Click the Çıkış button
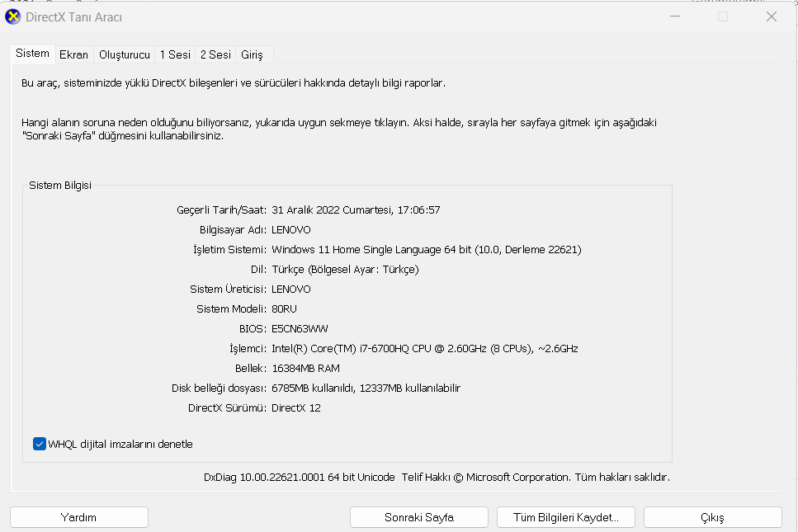This screenshot has height=532, width=798. pos(712,517)
